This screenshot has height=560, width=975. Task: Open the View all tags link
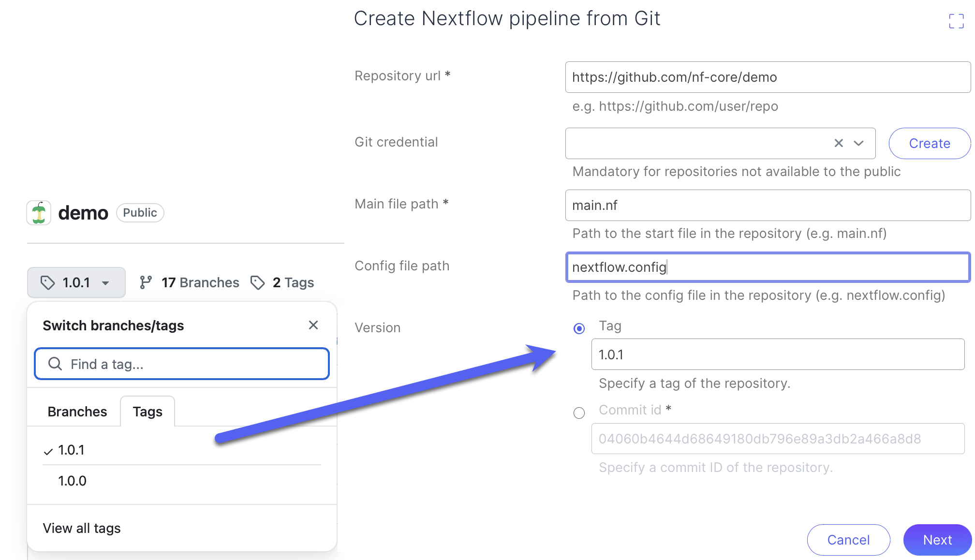click(82, 528)
